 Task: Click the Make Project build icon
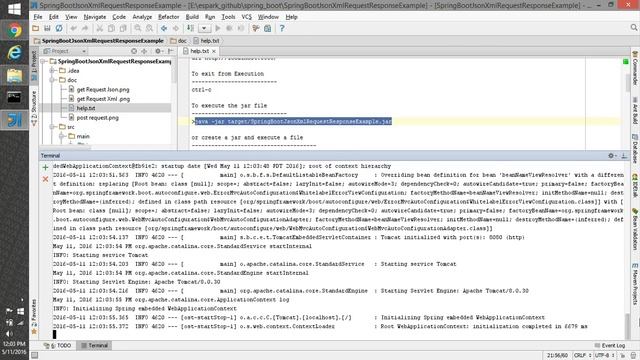coord(190,28)
